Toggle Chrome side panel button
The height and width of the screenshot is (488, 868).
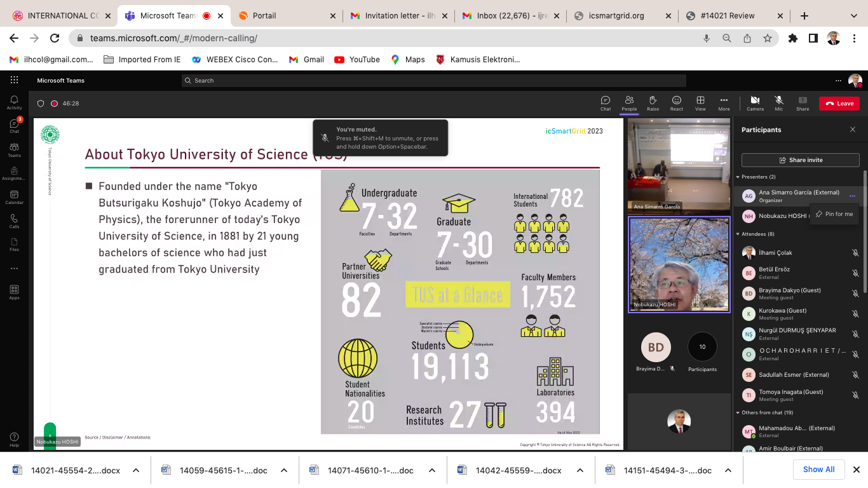(813, 38)
